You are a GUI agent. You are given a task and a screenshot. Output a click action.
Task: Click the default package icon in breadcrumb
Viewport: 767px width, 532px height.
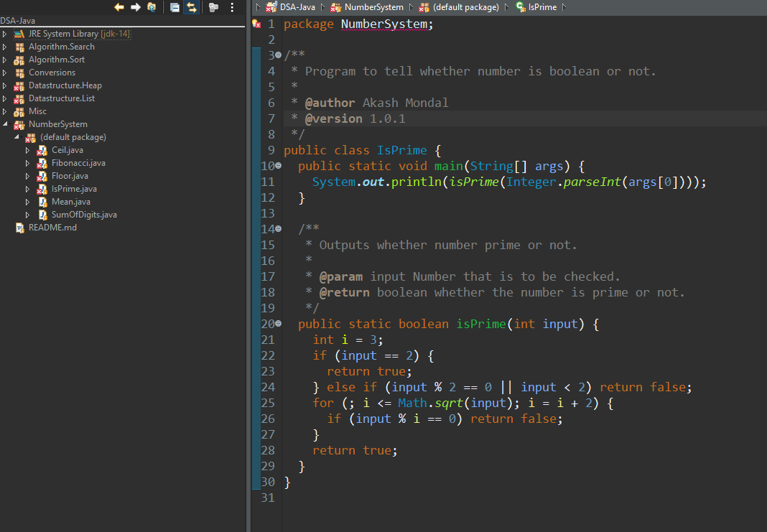424,7
